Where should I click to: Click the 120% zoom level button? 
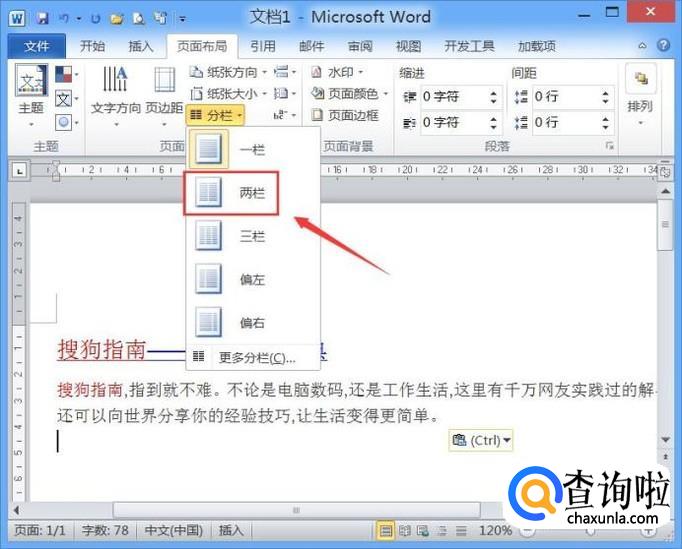point(495,531)
